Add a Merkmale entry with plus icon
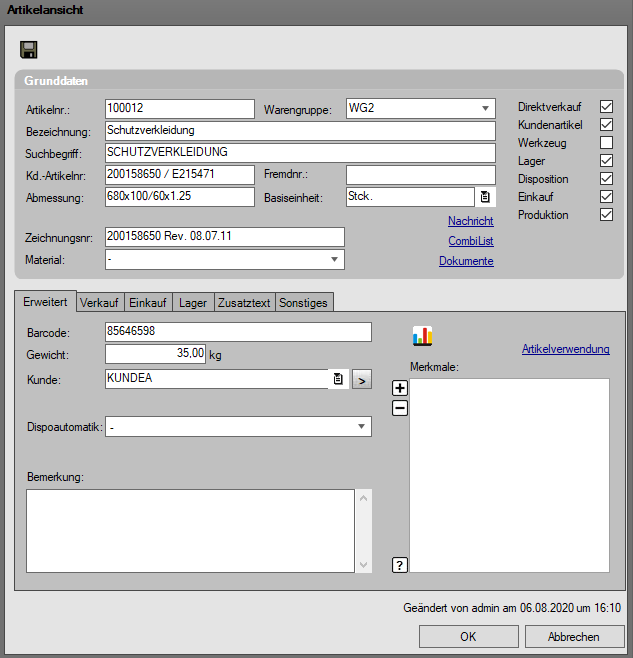Image resolution: width=633 pixels, height=658 pixels. tap(400, 388)
